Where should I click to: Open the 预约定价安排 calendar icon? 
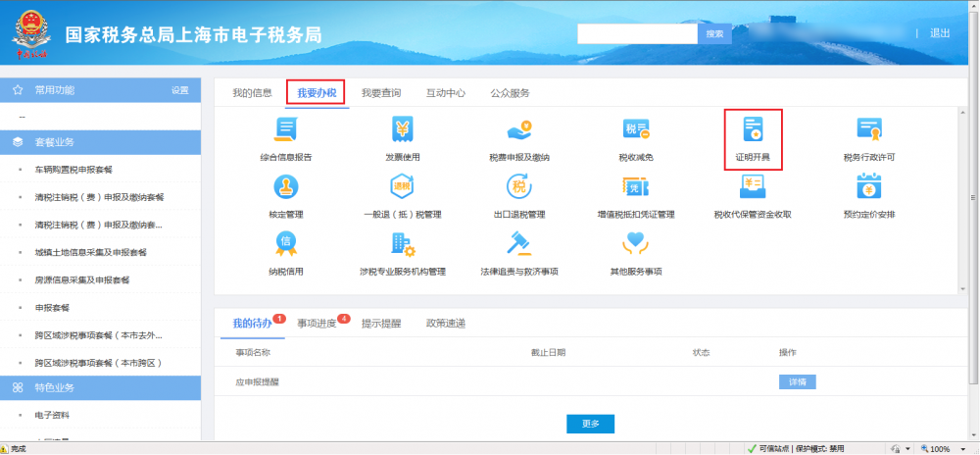pyautogui.click(x=869, y=187)
